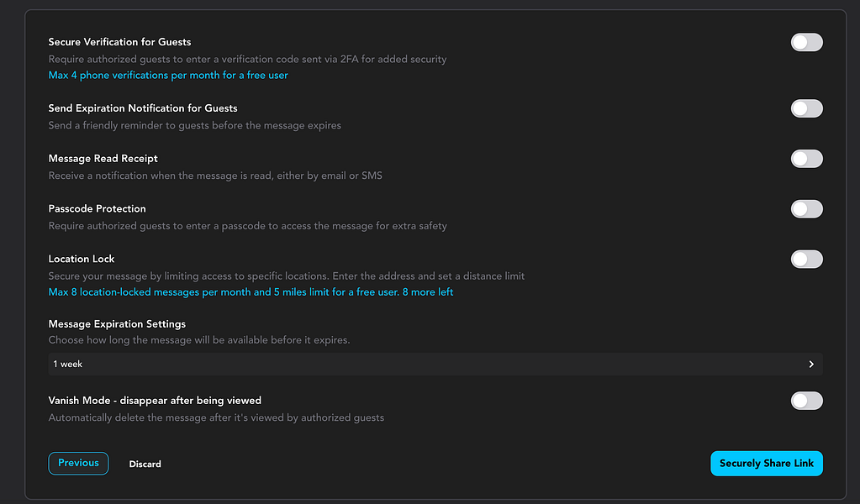The image size is (860, 504).
Task: Click the chevron arrow on expiration selector
Action: (811, 364)
